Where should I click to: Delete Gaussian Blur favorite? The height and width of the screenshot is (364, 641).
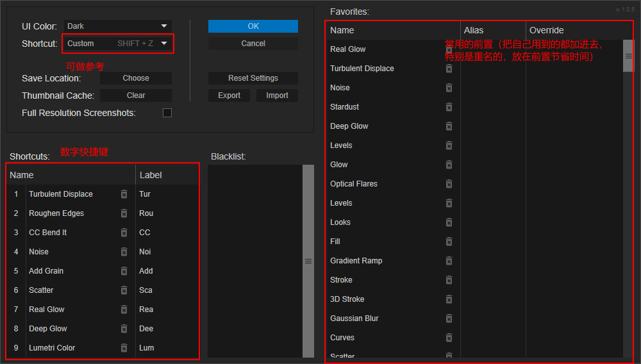[449, 318]
